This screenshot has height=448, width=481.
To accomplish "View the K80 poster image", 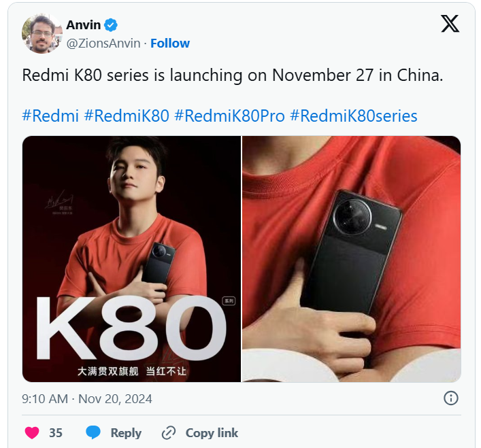I will click(131, 259).
